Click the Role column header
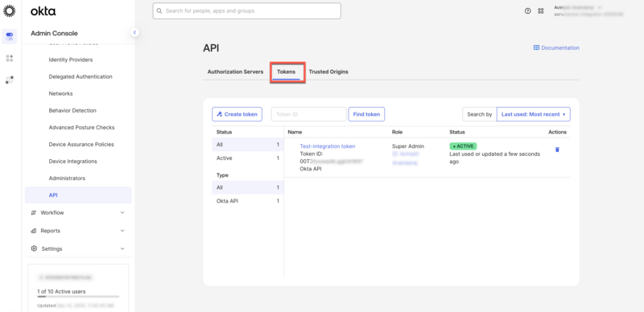 pos(397,132)
